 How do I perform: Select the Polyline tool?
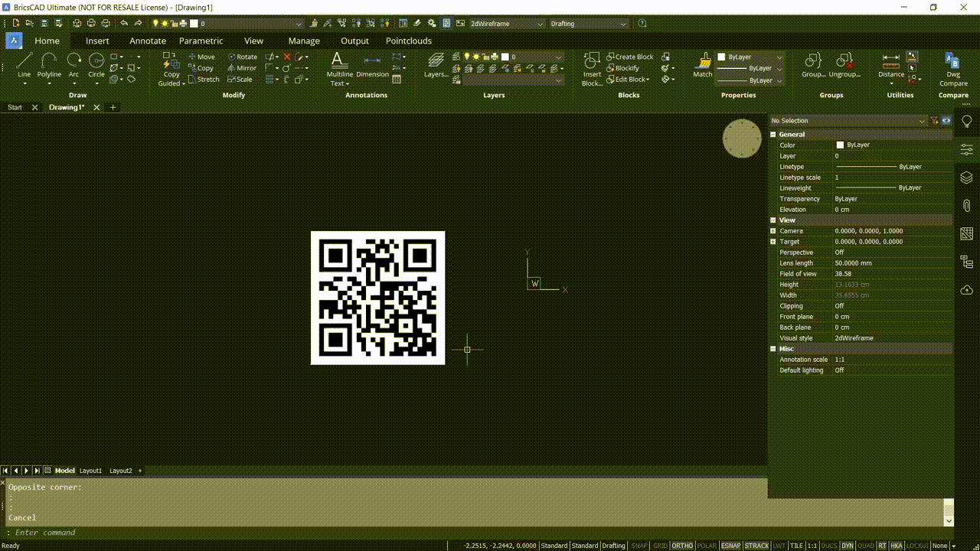pyautogui.click(x=49, y=66)
